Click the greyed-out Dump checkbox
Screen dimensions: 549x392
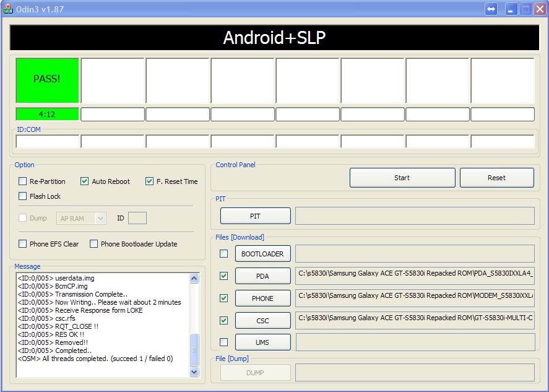click(x=22, y=218)
